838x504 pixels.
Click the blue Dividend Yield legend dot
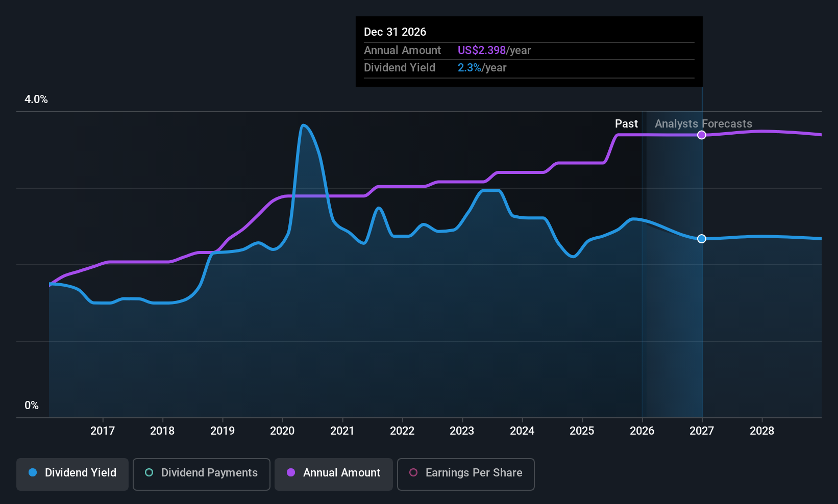(x=33, y=472)
